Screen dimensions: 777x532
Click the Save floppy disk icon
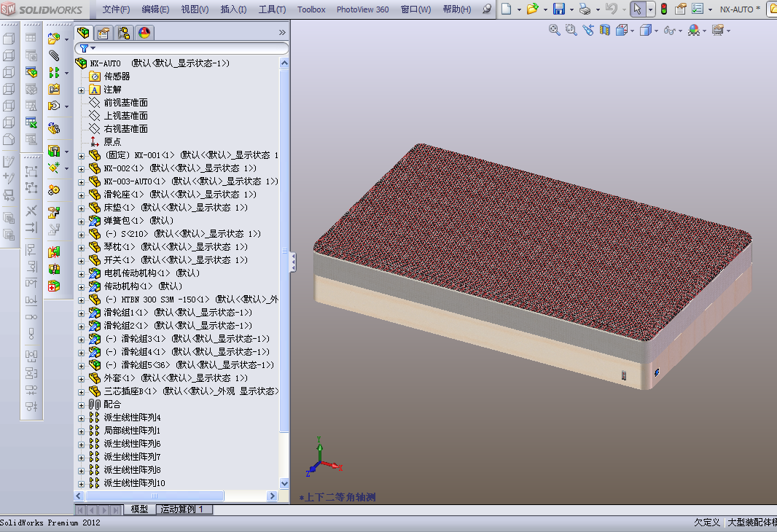point(559,9)
